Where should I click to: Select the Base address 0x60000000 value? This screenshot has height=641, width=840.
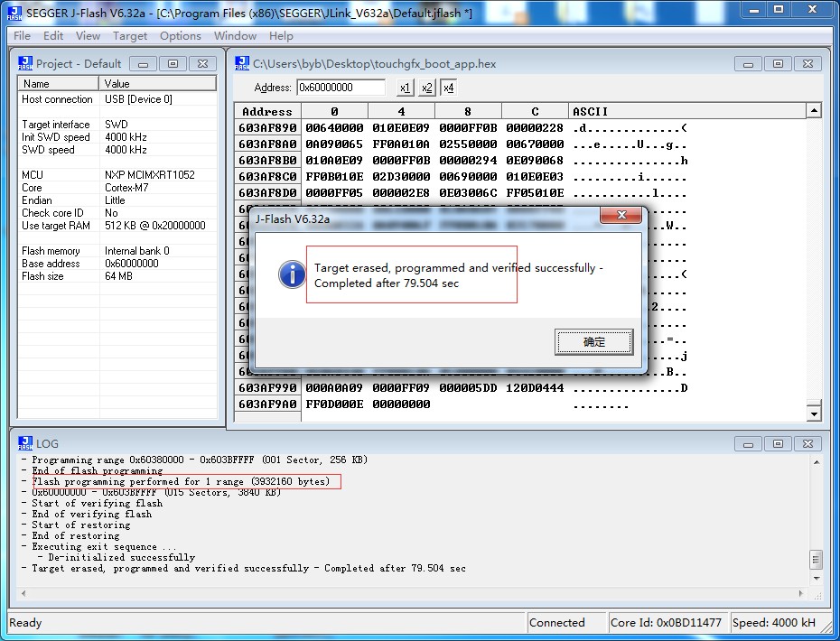click(131, 264)
